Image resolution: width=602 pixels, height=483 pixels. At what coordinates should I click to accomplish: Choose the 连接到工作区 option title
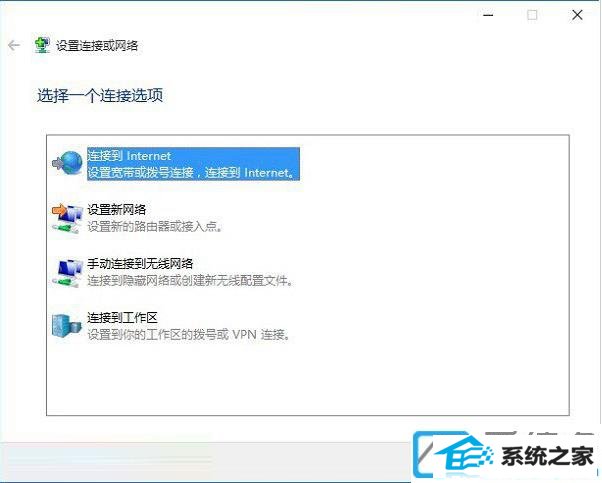tap(122, 318)
